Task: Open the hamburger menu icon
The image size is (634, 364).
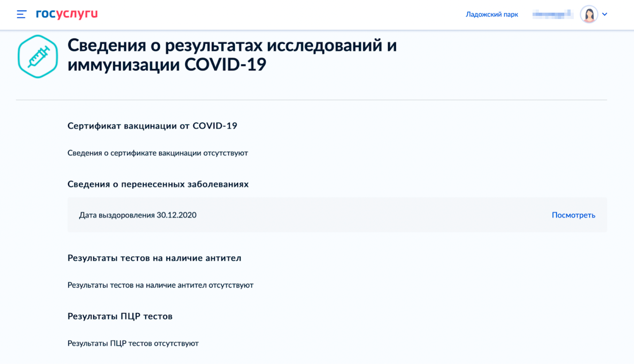Action: coord(22,14)
